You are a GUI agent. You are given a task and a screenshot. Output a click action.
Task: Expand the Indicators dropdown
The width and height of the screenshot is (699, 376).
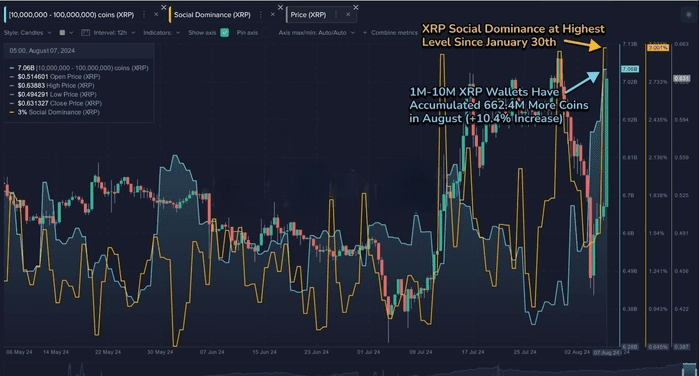click(161, 33)
